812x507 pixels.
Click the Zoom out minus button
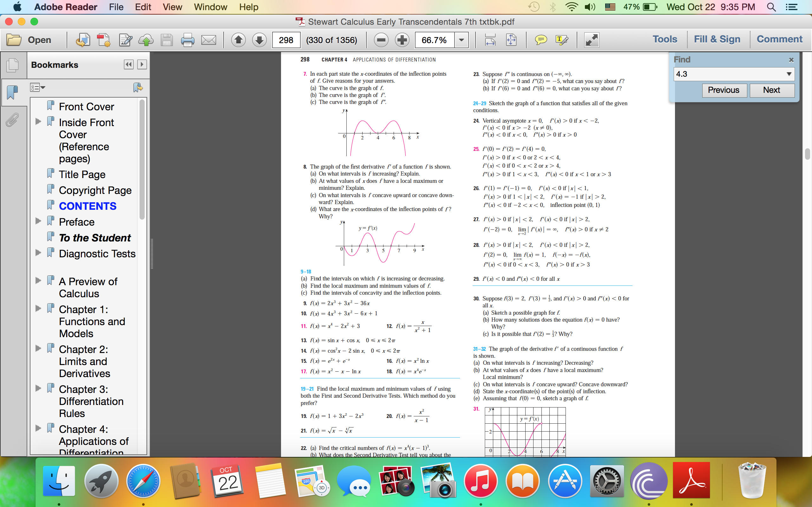[x=381, y=40]
